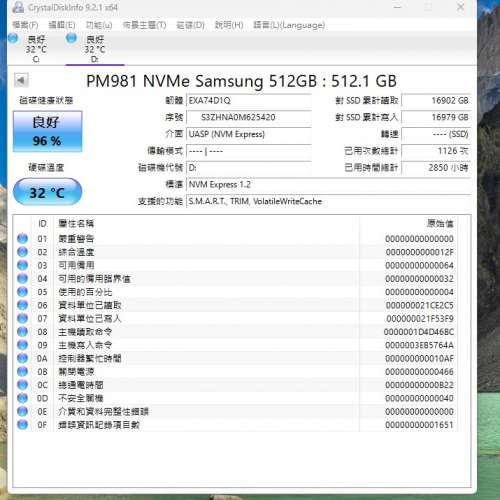Open the 磁碟(D) disk menu
Screen dimensions: 500x500
point(190,25)
